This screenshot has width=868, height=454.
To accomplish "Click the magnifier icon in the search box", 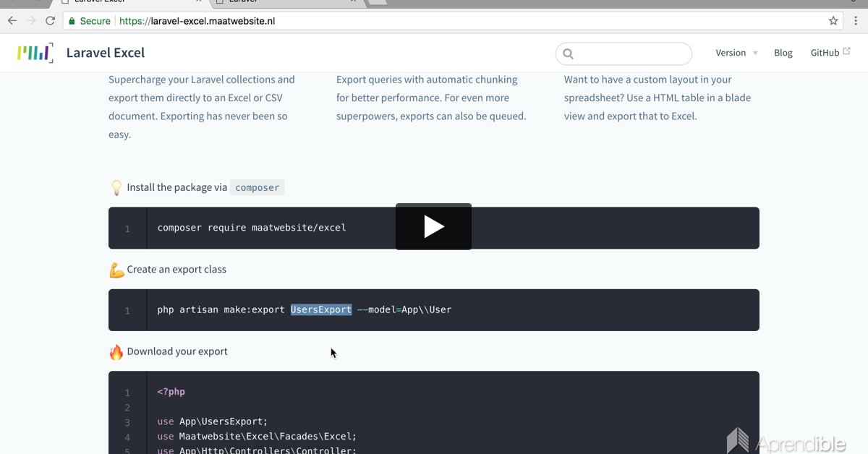I will (x=568, y=53).
